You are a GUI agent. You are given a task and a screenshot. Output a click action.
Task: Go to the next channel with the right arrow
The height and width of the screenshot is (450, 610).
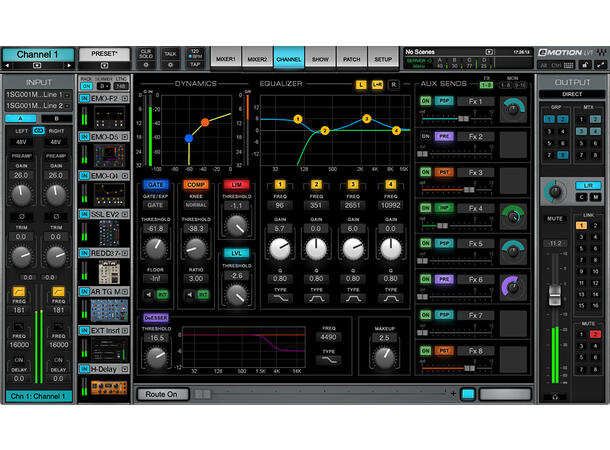(x=69, y=65)
